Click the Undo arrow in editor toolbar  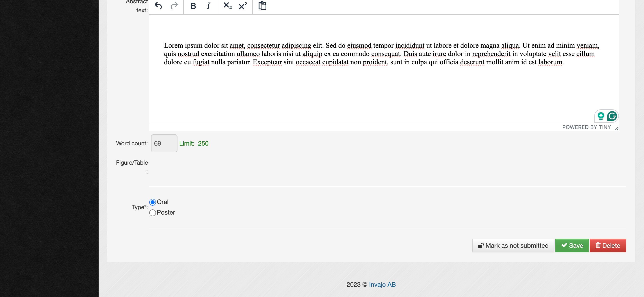click(158, 6)
